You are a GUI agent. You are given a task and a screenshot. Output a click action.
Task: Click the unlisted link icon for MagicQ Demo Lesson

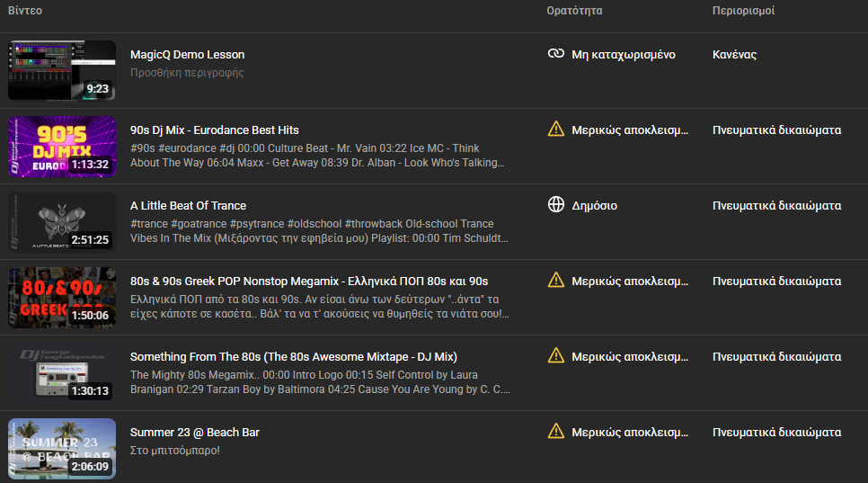click(556, 54)
